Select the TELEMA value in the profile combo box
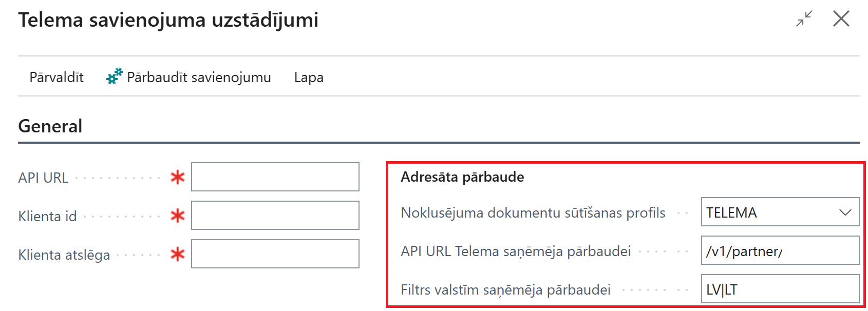Image resolution: width=868 pixels, height=311 pixels. click(x=766, y=212)
